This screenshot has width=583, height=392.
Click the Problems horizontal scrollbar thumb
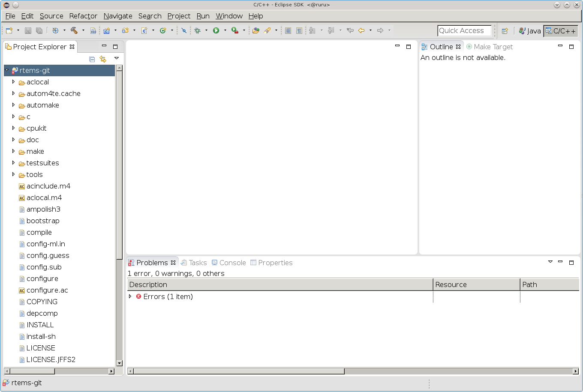[x=239, y=371]
